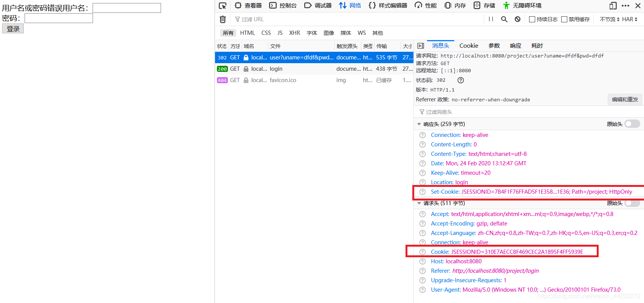The height and width of the screenshot is (303, 644).
Task: Select the 302 user?uname request row
Action: [314, 57]
